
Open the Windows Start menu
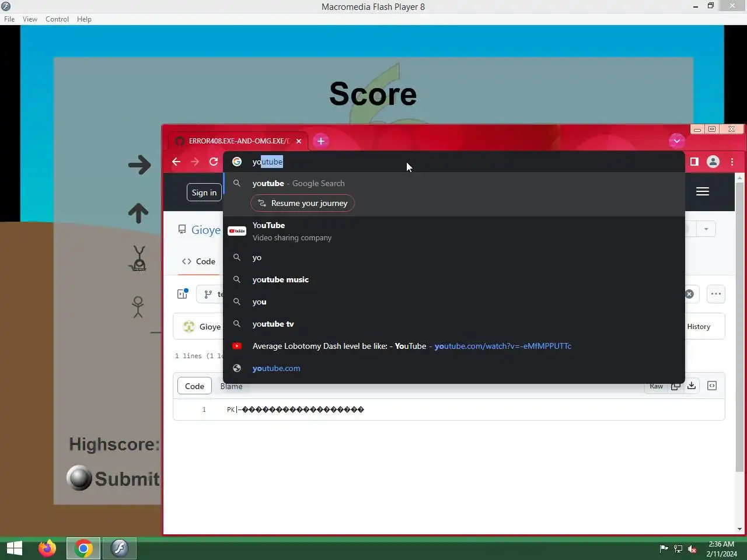pyautogui.click(x=15, y=548)
